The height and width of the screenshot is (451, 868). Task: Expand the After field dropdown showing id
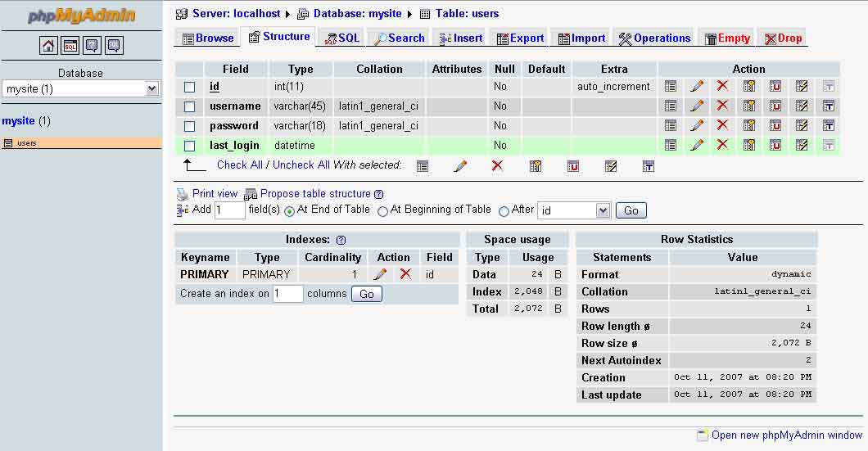tap(573, 210)
